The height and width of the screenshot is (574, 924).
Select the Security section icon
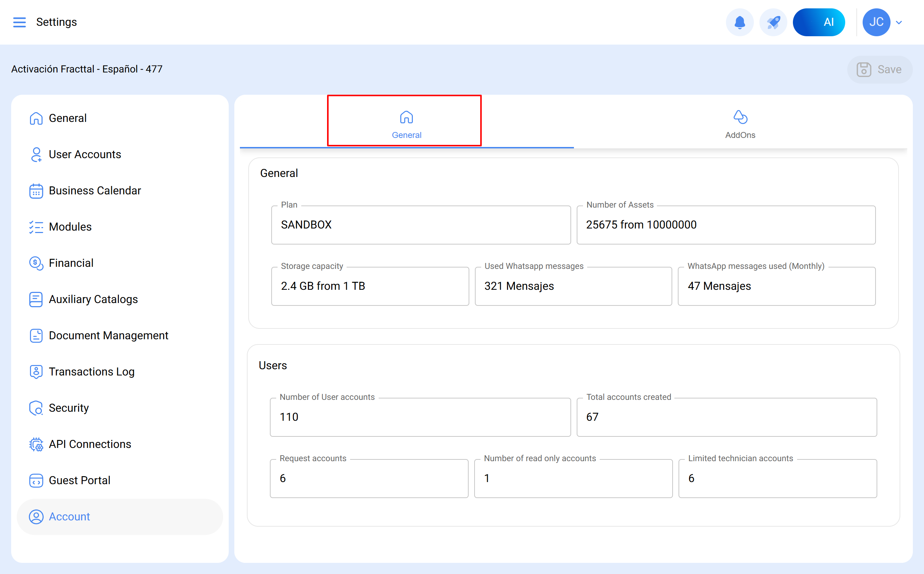(x=36, y=408)
